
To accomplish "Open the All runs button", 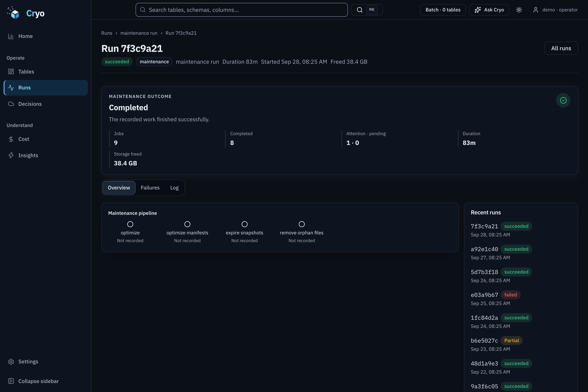I will coord(561,48).
